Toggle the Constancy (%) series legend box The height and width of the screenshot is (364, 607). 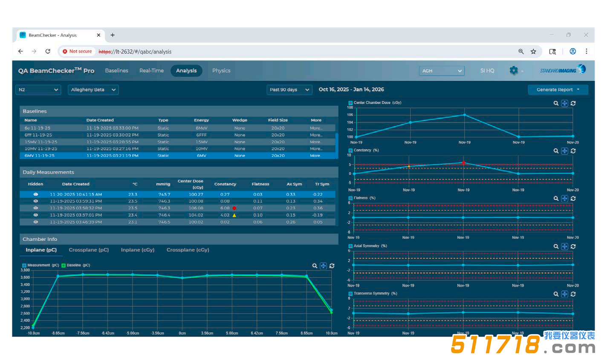pos(350,150)
